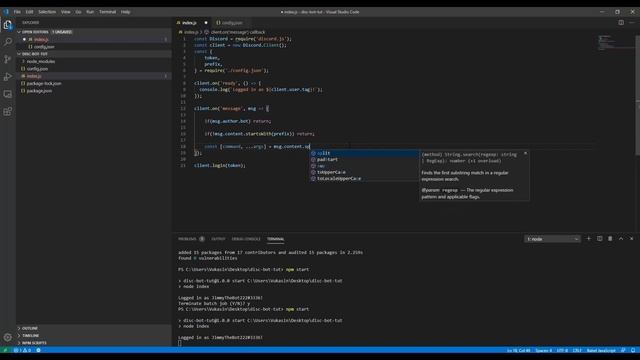640x360 pixels.
Task: Open the Remote Explorer view
Action: [x=8, y=94]
